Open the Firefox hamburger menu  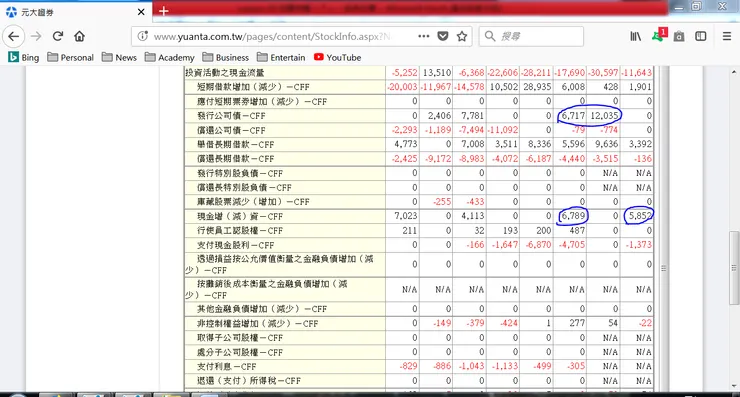[727, 36]
